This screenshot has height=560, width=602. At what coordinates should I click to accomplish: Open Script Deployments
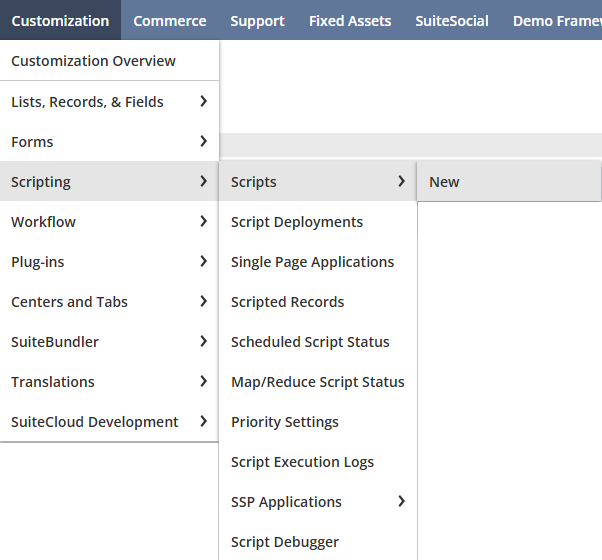point(318,221)
